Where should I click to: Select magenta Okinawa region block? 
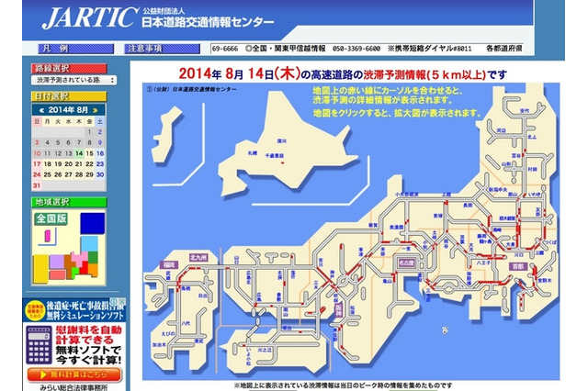(x=48, y=236)
